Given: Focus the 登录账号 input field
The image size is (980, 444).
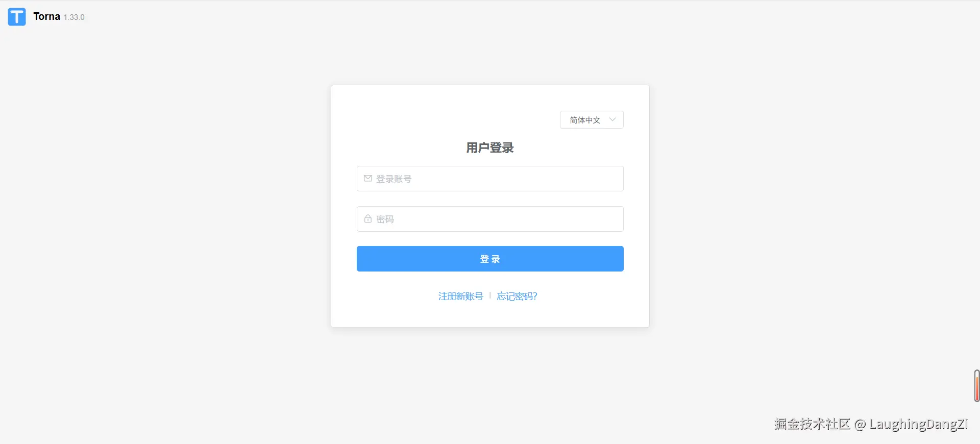Looking at the screenshot, I should [490, 179].
